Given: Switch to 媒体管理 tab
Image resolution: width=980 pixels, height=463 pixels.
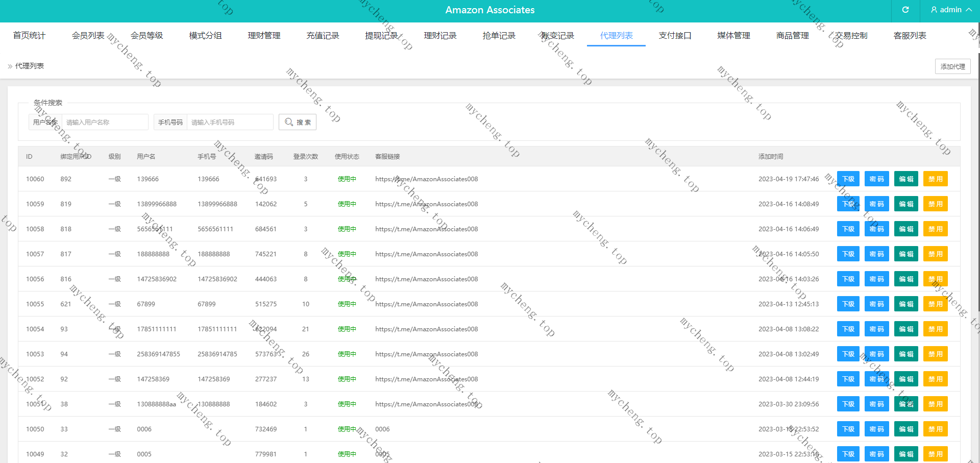Looking at the screenshot, I should [x=733, y=35].
